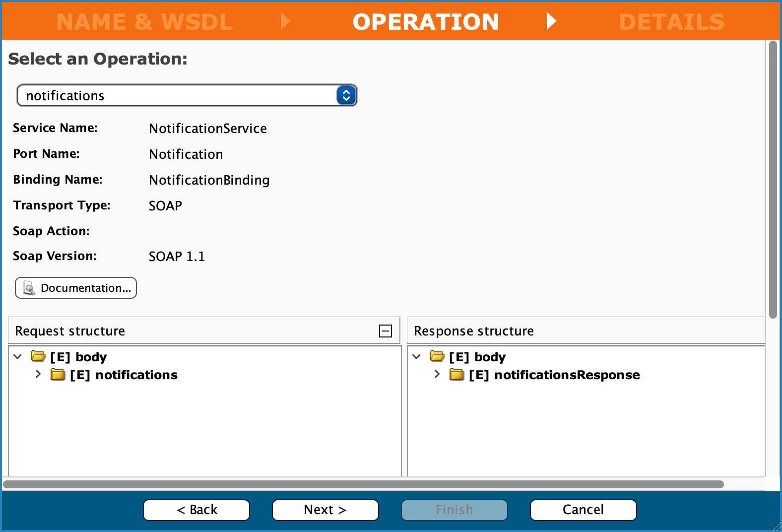Click the SOAP 1.1 version value
The image size is (782, 532).
click(x=177, y=257)
